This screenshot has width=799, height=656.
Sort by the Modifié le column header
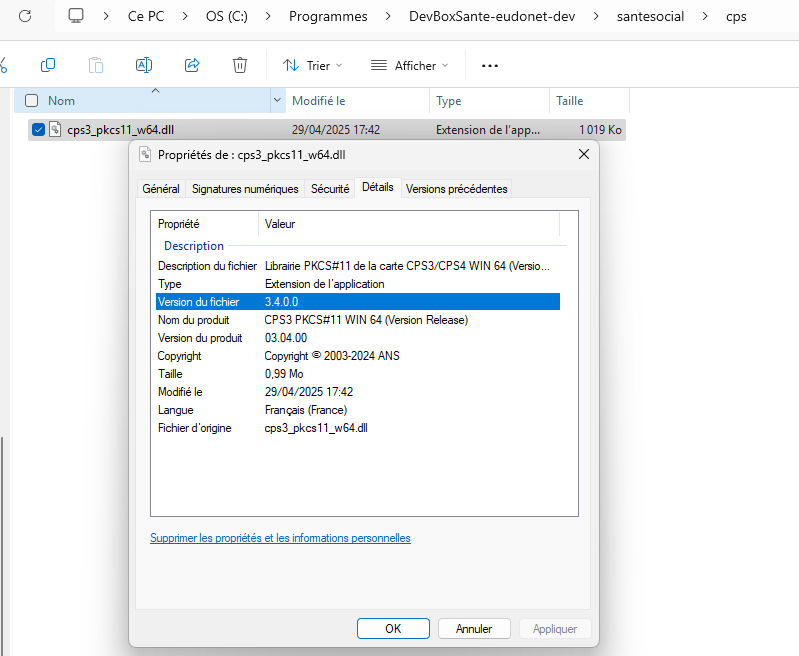pyautogui.click(x=358, y=100)
